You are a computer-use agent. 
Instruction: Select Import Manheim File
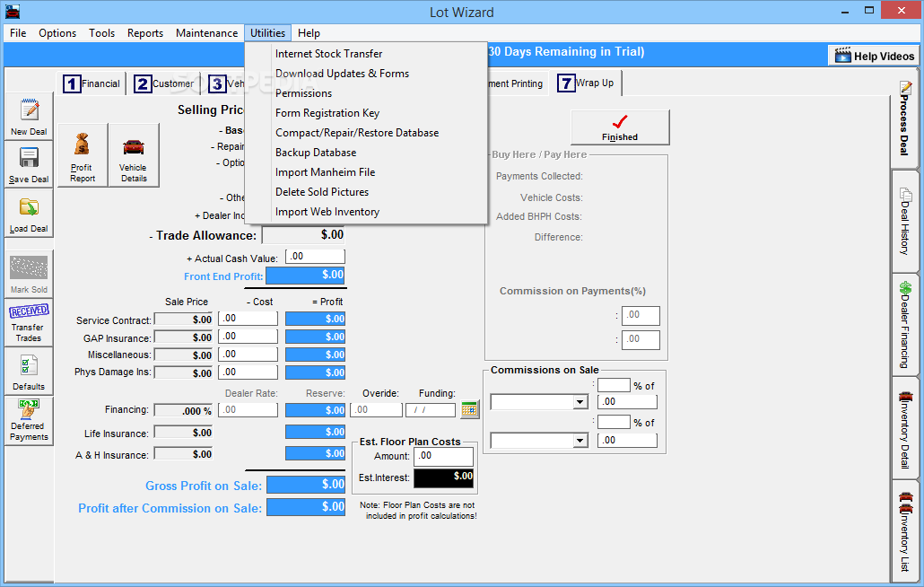coord(367,172)
